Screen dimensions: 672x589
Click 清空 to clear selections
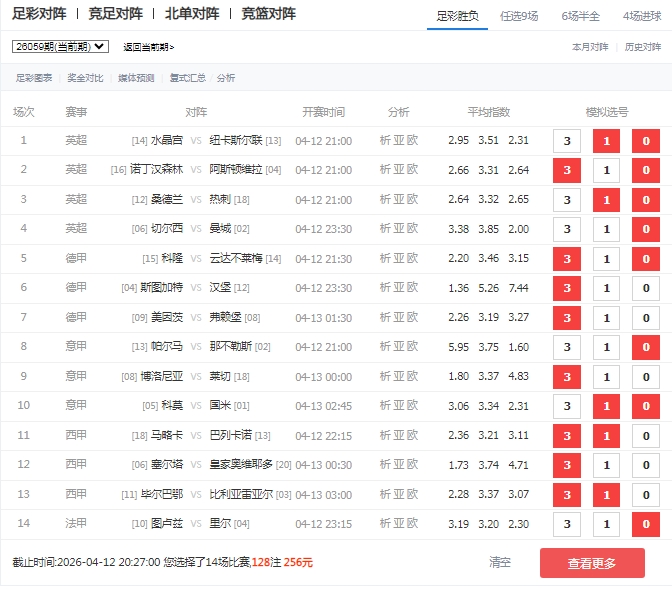(x=500, y=563)
